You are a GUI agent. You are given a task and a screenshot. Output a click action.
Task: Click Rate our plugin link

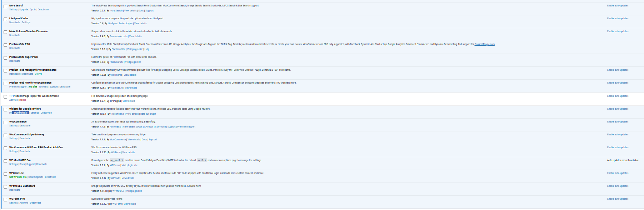[x=148, y=114]
